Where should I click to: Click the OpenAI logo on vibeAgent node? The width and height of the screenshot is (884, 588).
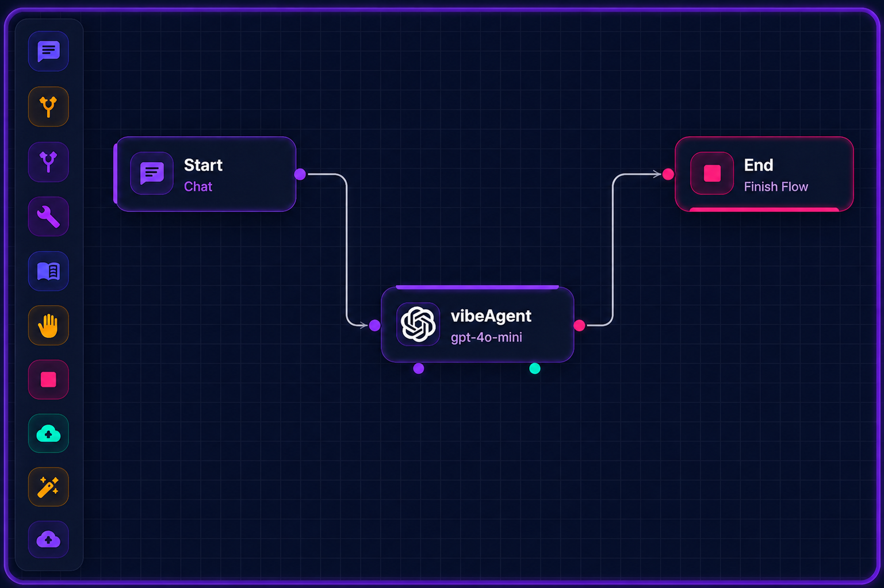click(418, 324)
